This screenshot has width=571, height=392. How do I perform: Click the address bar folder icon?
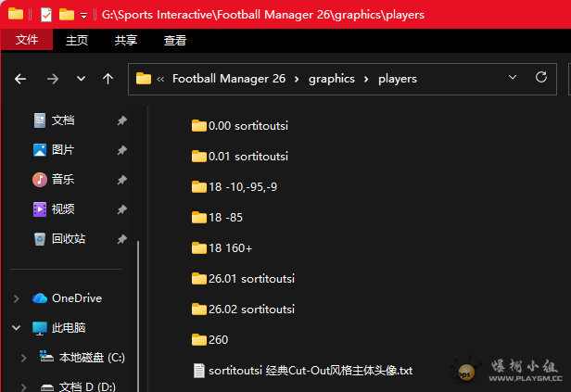point(144,78)
